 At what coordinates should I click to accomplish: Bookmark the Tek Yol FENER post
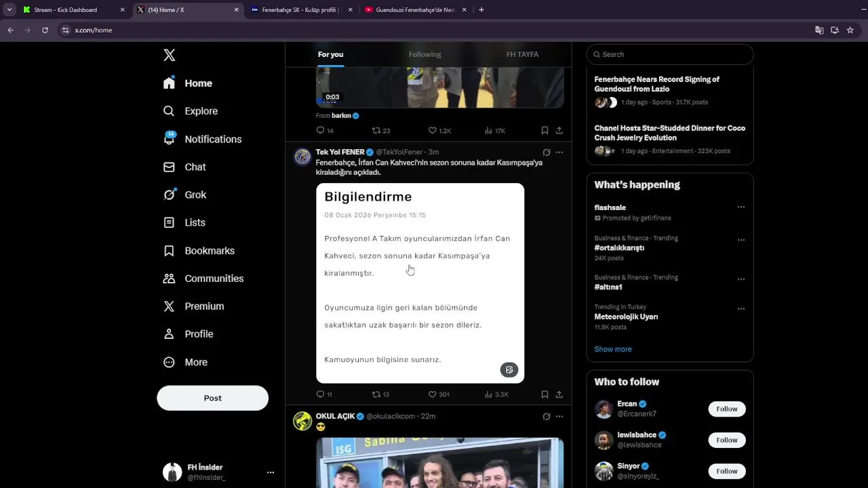click(545, 394)
